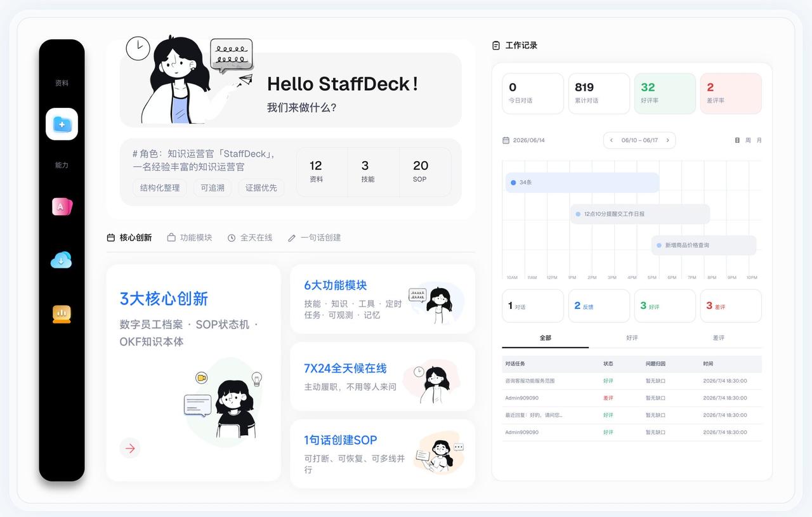Click the 能力 label in the sidebar
The image size is (812, 517).
coord(62,165)
